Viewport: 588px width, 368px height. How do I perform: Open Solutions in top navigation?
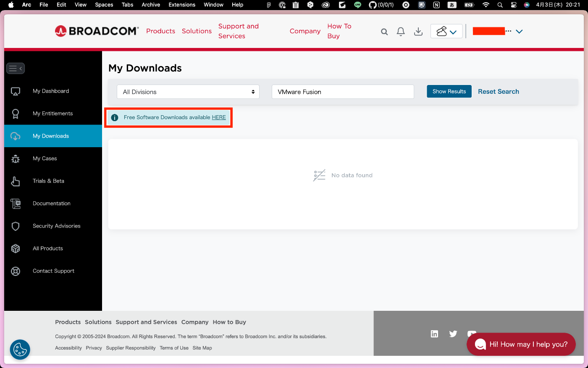(x=197, y=31)
